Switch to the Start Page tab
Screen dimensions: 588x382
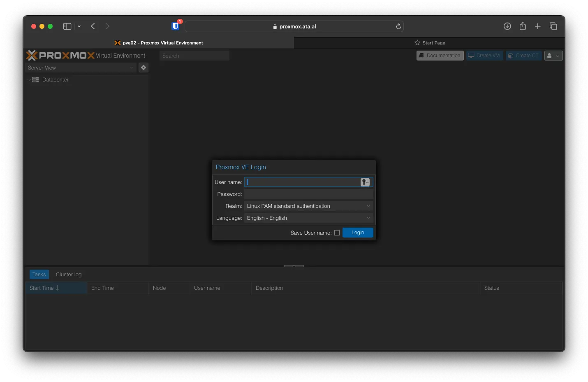(x=429, y=43)
